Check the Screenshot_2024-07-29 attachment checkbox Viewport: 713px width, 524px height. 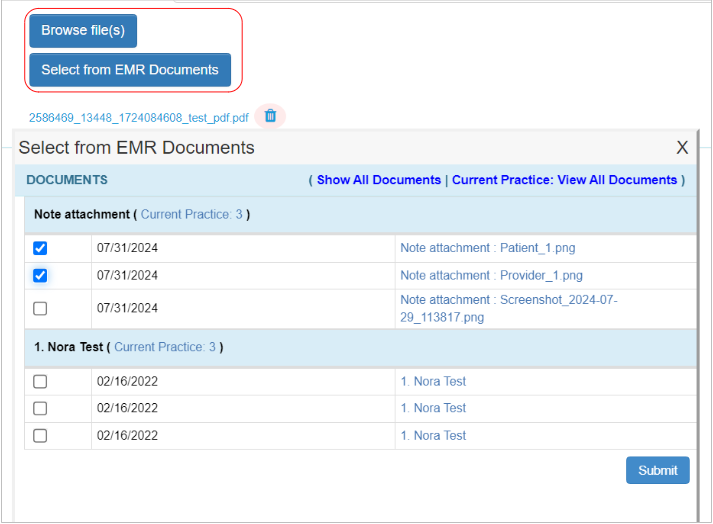click(x=40, y=309)
